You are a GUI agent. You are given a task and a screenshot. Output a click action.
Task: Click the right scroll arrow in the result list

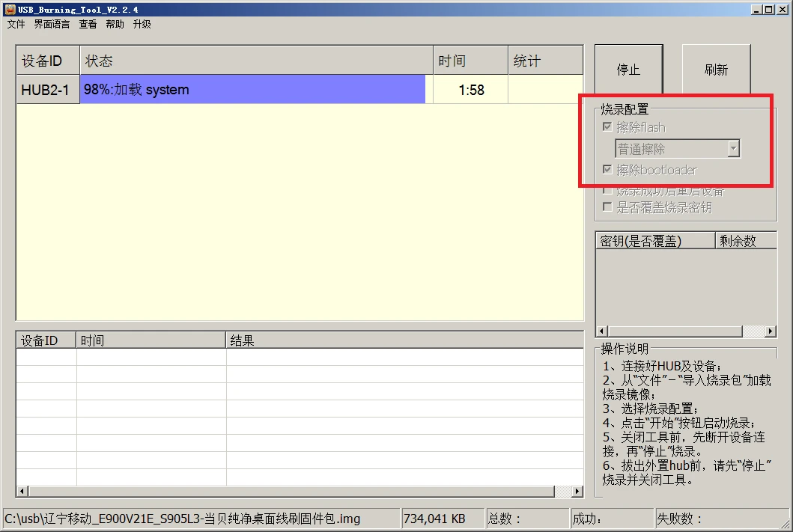click(577, 492)
